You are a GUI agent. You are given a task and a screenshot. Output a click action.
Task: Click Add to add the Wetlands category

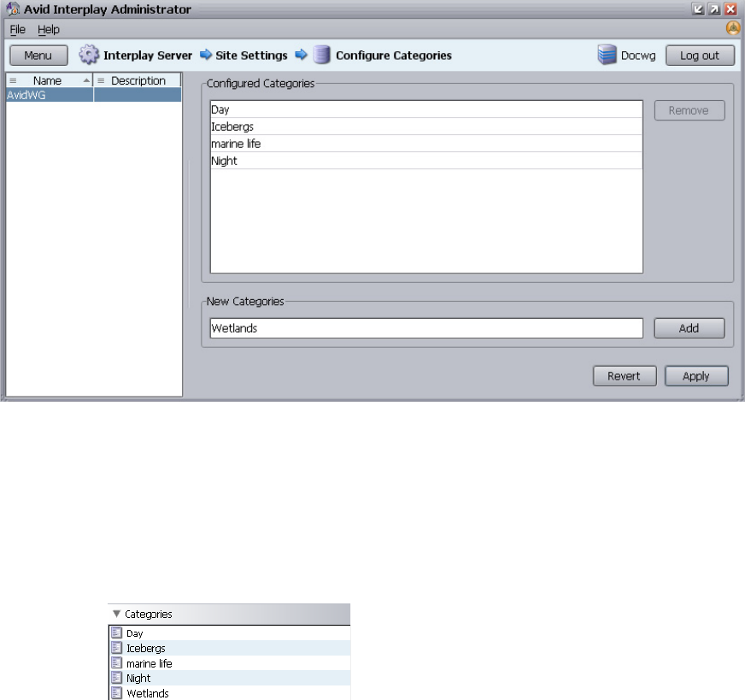[x=689, y=328]
